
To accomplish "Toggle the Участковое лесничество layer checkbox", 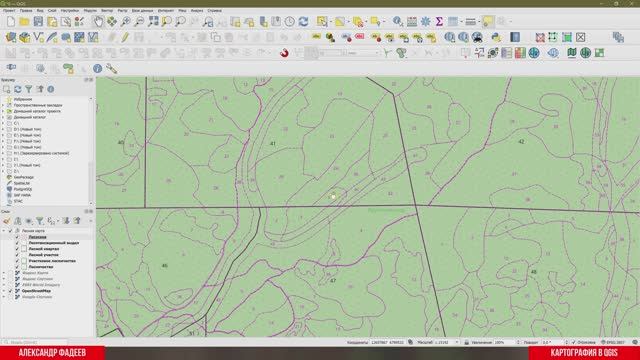I will [x=17, y=261].
